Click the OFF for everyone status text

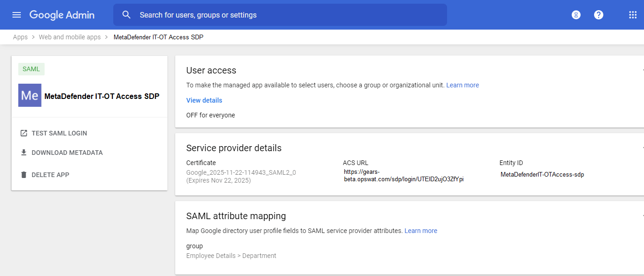click(x=210, y=115)
